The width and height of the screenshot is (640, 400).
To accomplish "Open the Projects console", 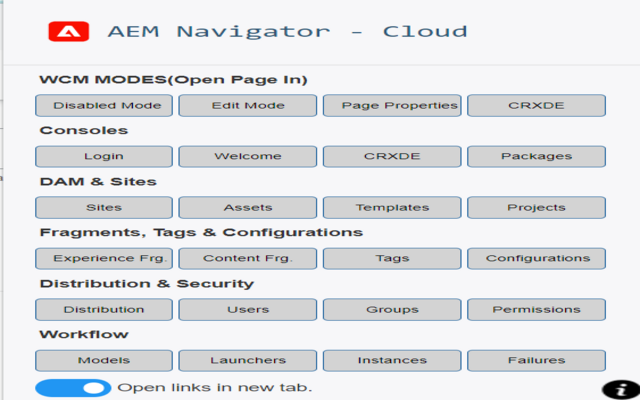I will tap(536, 207).
